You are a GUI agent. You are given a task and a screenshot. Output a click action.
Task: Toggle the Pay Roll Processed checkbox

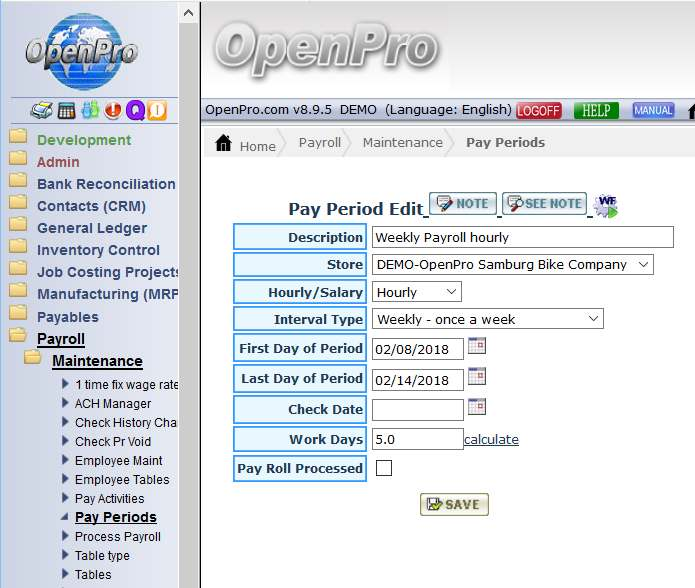[x=384, y=468]
